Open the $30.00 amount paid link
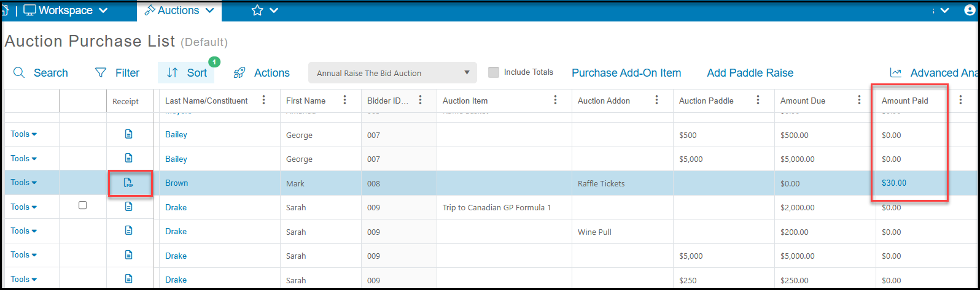The image size is (980, 290). click(893, 183)
